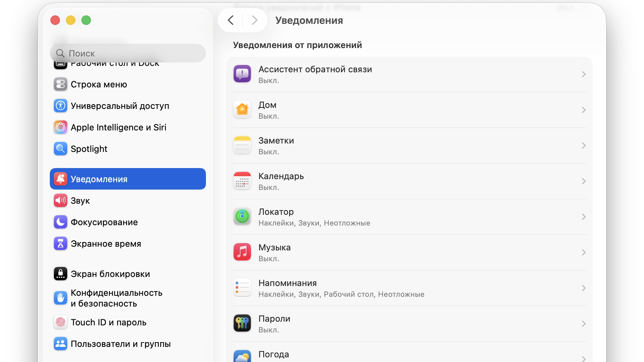Image resolution: width=644 pixels, height=362 pixels.
Task: Open the Музыка notification settings row
Action: tap(409, 252)
